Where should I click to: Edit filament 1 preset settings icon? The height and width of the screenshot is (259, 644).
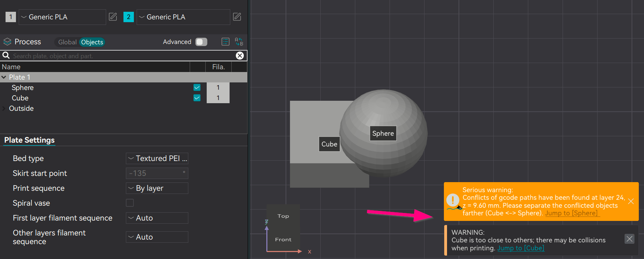point(113,17)
